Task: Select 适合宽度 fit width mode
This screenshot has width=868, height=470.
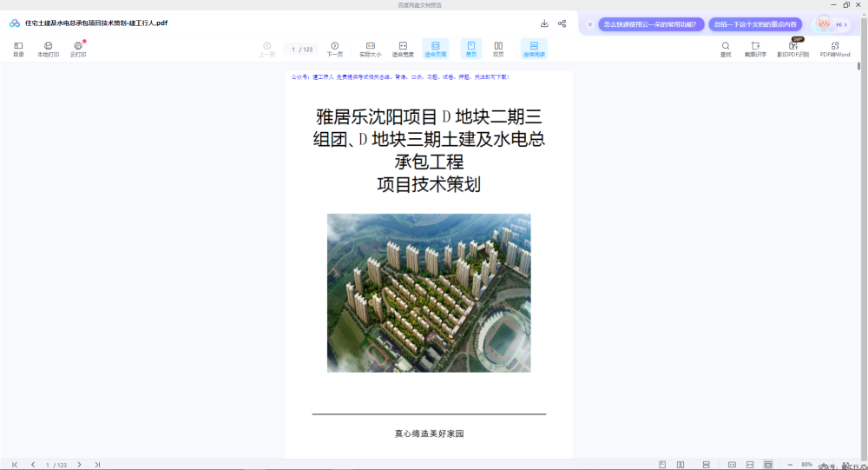Action: pyautogui.click(x=403, y=49)
